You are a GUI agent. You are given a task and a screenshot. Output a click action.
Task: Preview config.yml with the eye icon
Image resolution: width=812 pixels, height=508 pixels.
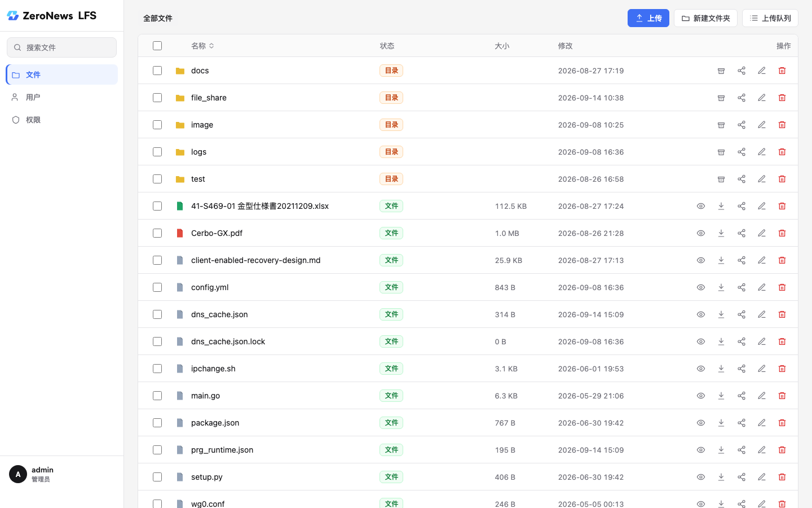701,287
